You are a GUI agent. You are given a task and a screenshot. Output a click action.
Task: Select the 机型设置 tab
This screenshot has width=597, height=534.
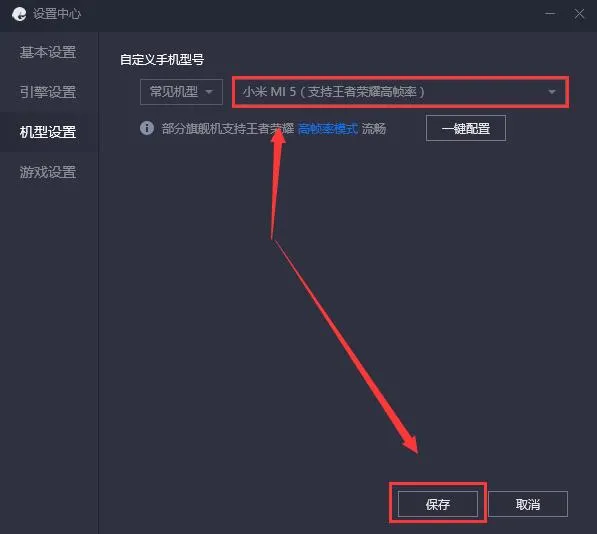48,132
